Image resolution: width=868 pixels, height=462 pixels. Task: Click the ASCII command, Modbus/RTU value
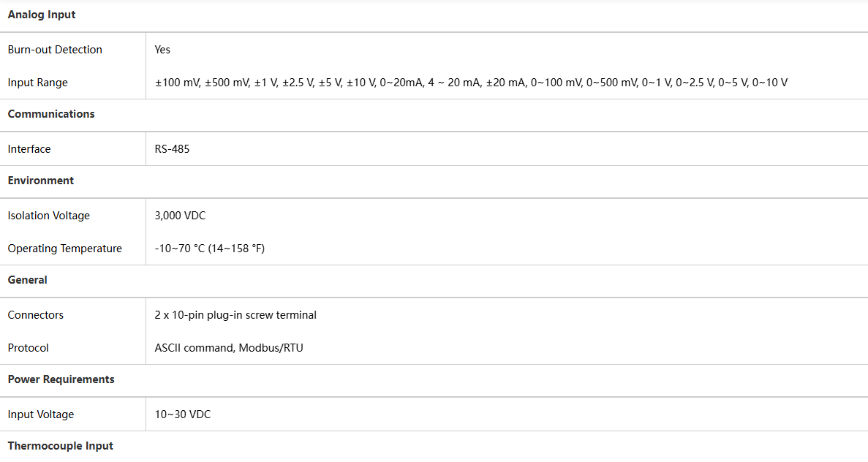coord(229,348)
